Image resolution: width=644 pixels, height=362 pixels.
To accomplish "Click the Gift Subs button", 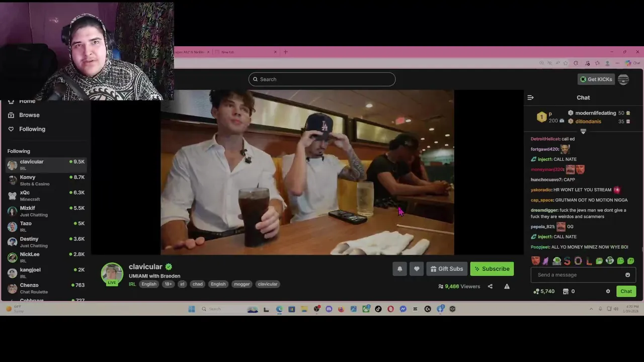I will [x=447, y=269].
